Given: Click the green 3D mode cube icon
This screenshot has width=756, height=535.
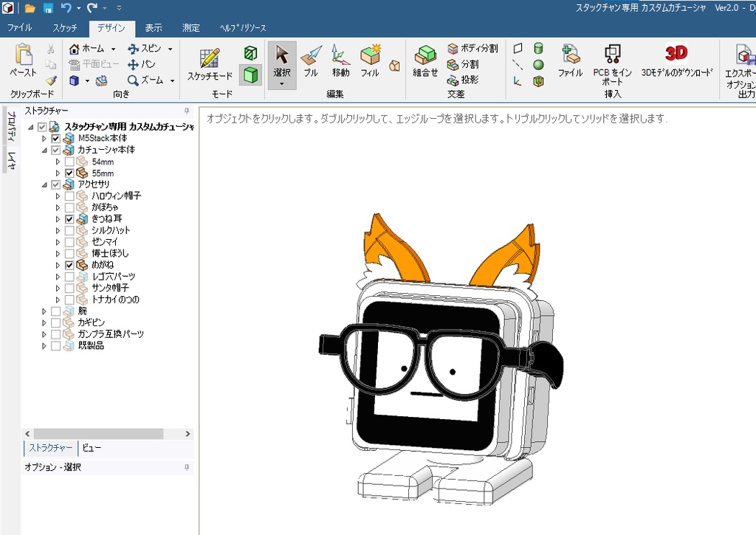Looking at the screenshot, I should tap(251, 75).
